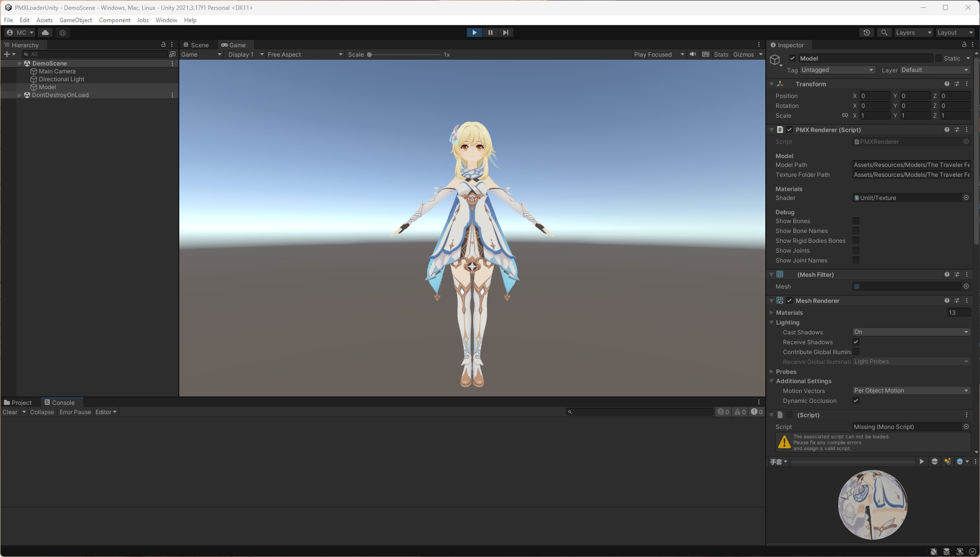
Task: Click the Step forward button
Action: point(506,33)
